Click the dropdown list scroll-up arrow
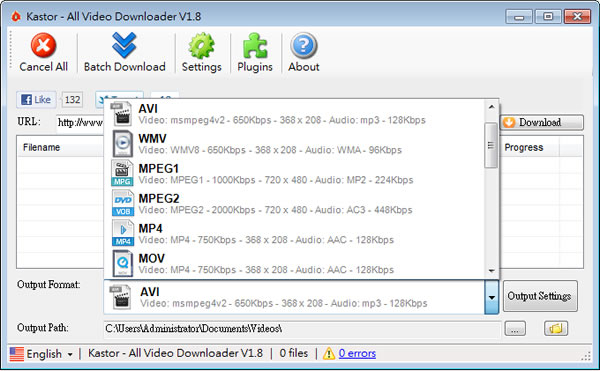 pos(491,107)
